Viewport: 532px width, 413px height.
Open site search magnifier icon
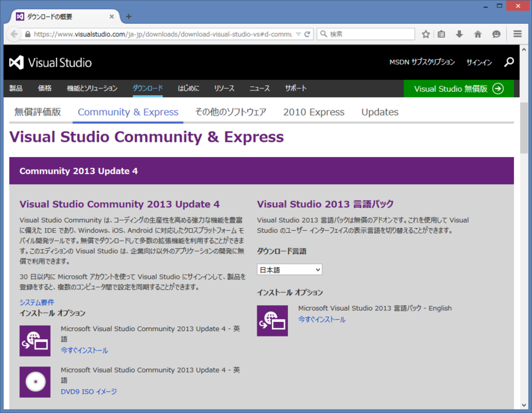point(509,62)
